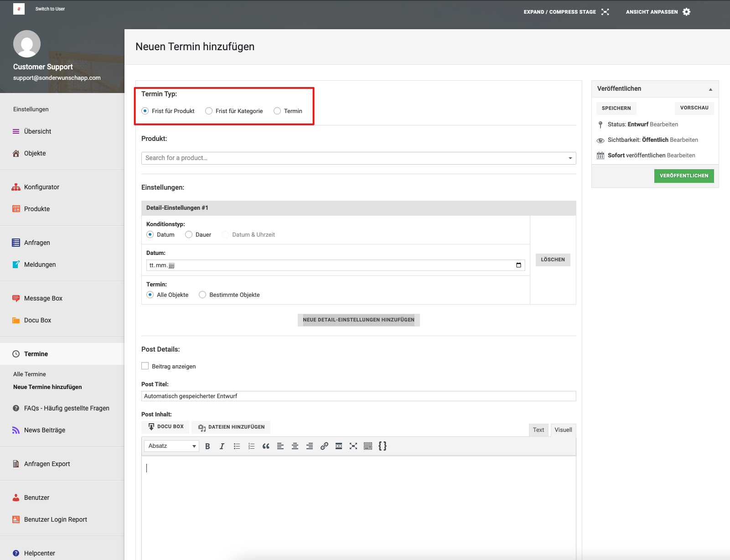The image size is (730, 560).
Task: Click the expand/compress stage icon
Action: pyautogui.click(x=605, y=12)
